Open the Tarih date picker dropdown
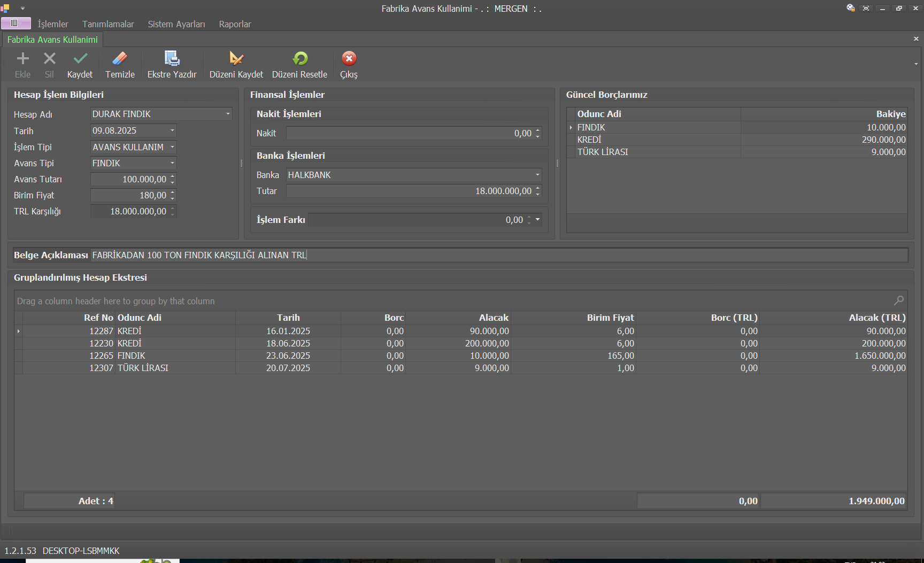The width and height of the screenshot is (924, 563). pos(172,130)
